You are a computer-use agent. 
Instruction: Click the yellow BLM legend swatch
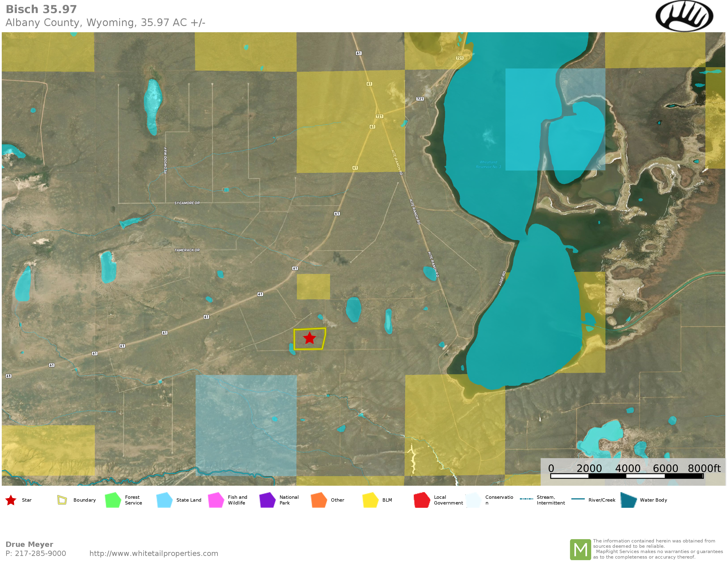point(370,500)
